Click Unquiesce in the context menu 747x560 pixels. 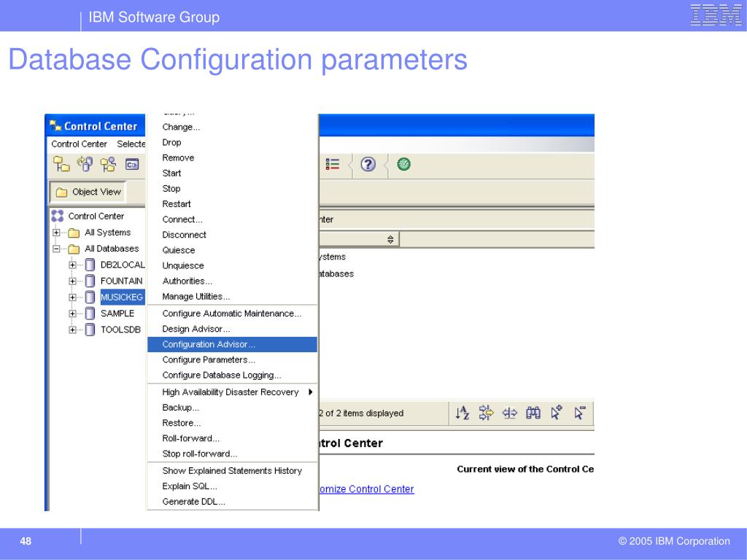233,265
